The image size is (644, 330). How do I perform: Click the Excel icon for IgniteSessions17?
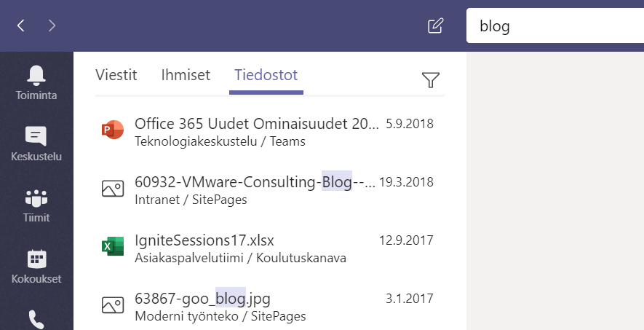(112, 247)
